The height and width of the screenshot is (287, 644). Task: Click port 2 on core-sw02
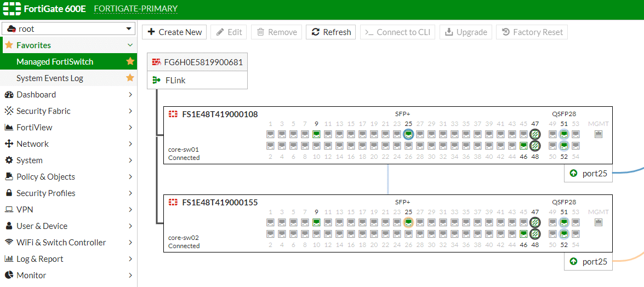(x=270, y=234)
